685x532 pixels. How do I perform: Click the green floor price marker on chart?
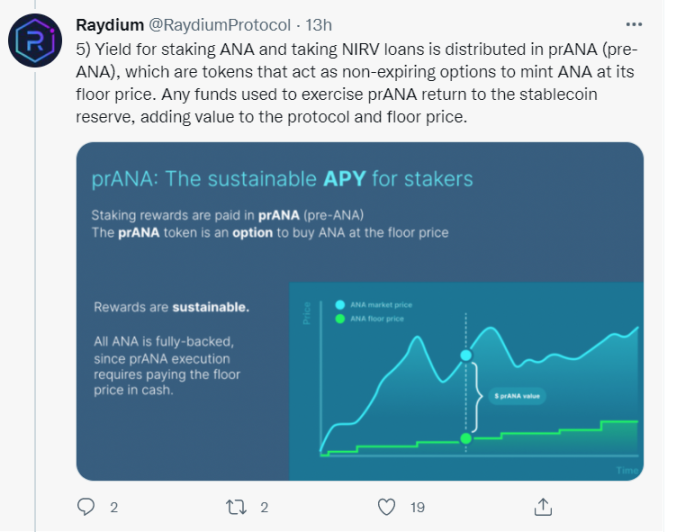pos(465,438)
